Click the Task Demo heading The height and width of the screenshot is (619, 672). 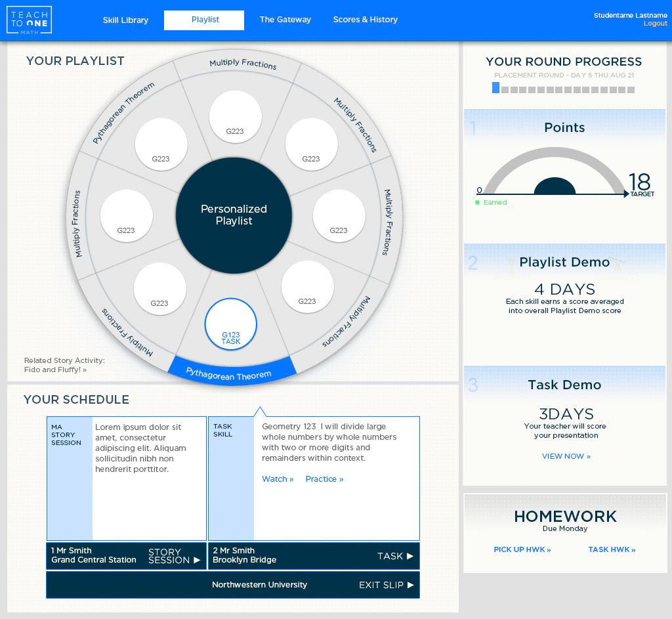[x=564, y=385]
